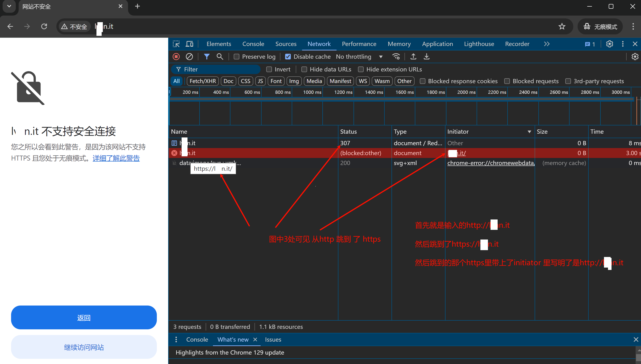Click the stop recording network log icon

[176, 57]
